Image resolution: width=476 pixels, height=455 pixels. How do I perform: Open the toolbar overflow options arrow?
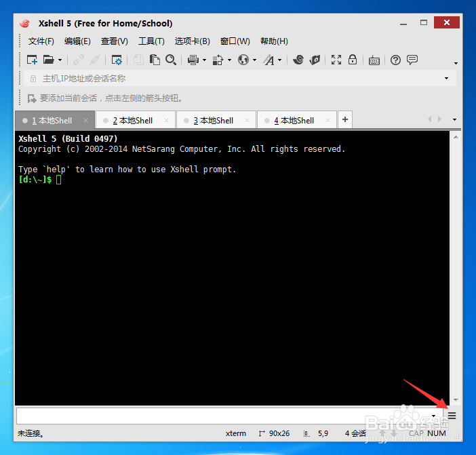coord(456,63)
